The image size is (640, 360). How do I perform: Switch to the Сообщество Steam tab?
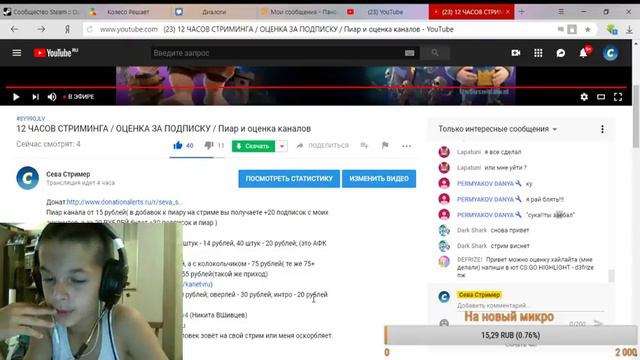coord(42,12)
